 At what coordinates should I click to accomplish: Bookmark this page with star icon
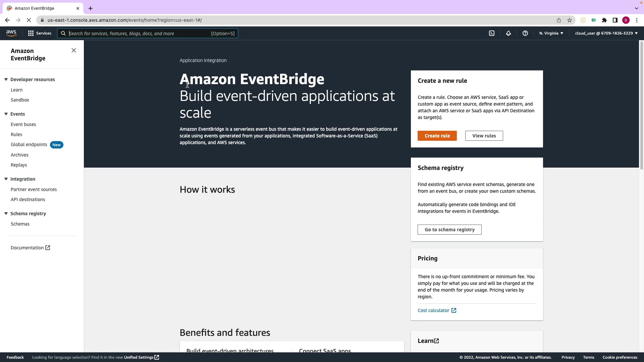point(570,20)
